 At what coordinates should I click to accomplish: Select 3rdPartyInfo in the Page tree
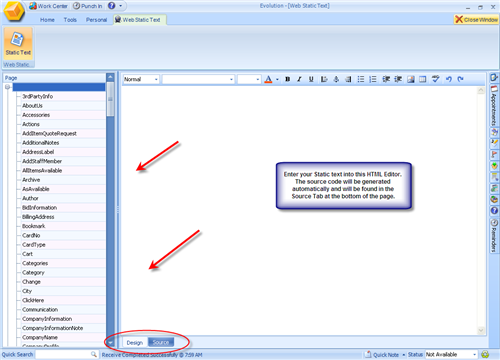(x=37, y=96)
